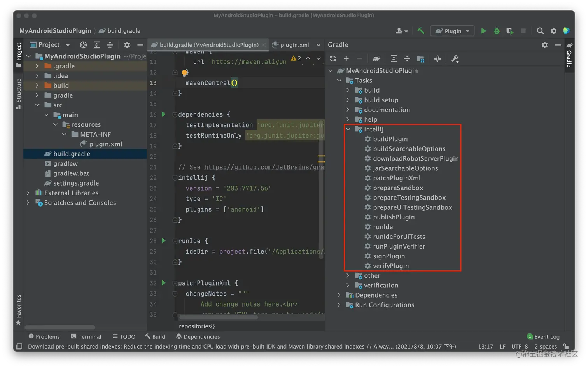
Task: Open the Structure side tab
Action: tap(18, 94)
